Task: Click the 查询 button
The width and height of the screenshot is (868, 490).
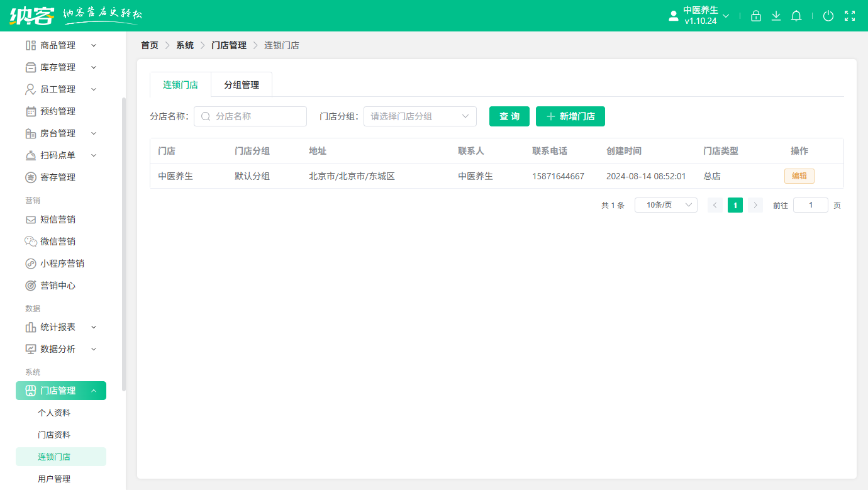Action: click(x=509, y=116)
